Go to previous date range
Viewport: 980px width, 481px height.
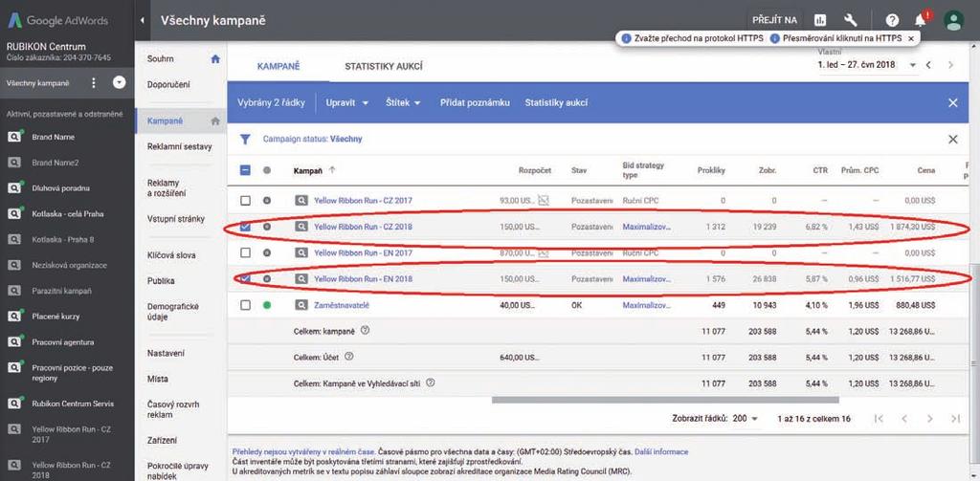928,65
